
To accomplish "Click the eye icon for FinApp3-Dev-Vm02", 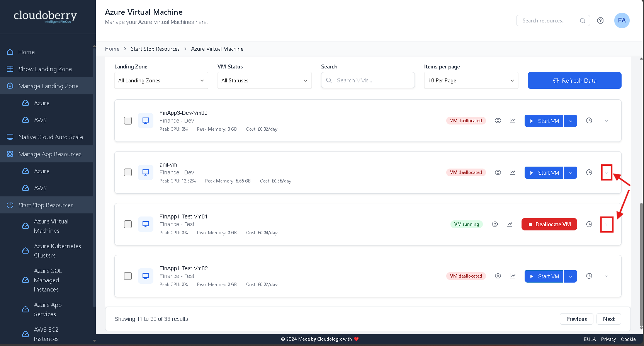I will click(498, 121).
